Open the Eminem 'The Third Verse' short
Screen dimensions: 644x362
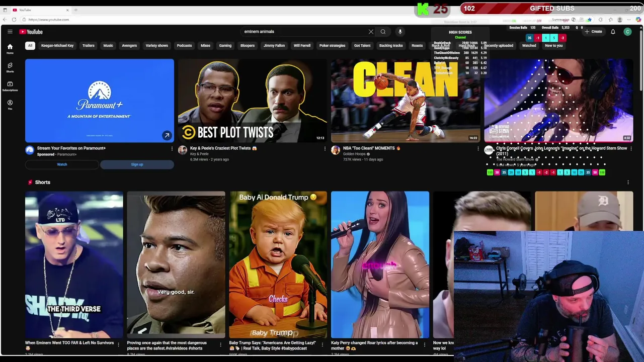tap(74, 264)
